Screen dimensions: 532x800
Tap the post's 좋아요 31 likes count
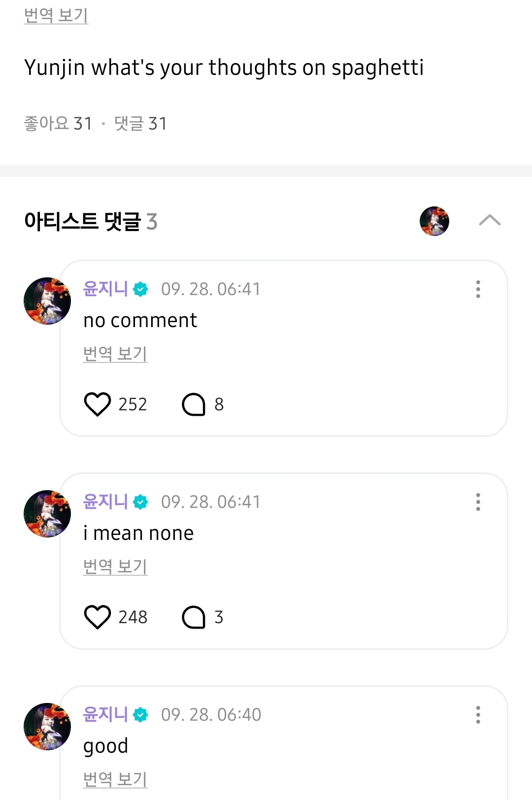(x=58, y=123)
